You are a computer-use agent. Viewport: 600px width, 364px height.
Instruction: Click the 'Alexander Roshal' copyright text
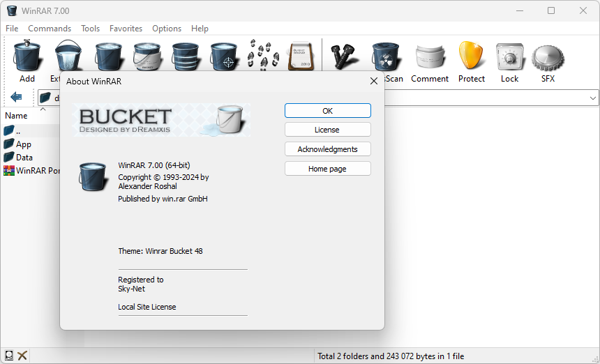147,186
